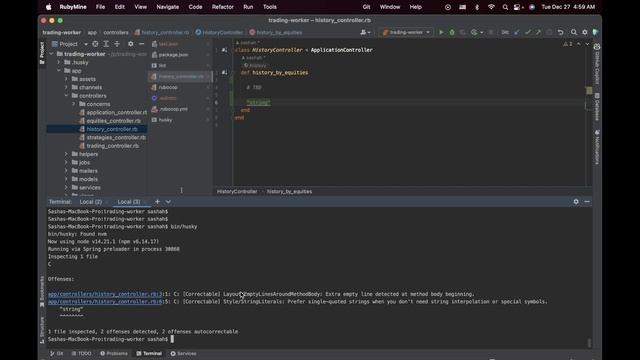
Task: Hide the Project panel with minus icon
Action: tap(141, 44)
